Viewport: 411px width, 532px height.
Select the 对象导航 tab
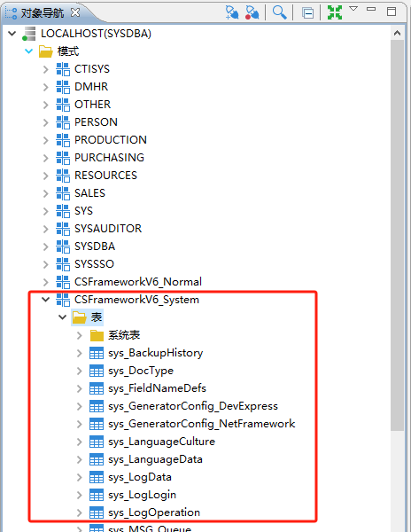pos(43,13)
